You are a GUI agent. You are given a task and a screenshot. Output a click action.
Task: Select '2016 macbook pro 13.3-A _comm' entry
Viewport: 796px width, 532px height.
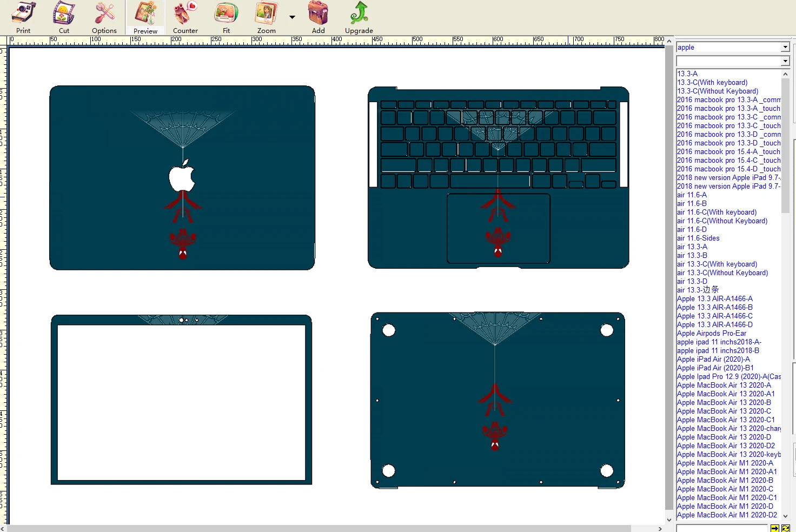click(x=729, y=99)
